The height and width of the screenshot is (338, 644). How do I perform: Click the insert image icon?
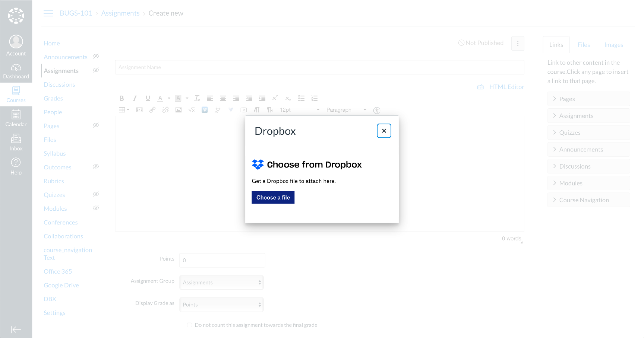coord(179,110)
